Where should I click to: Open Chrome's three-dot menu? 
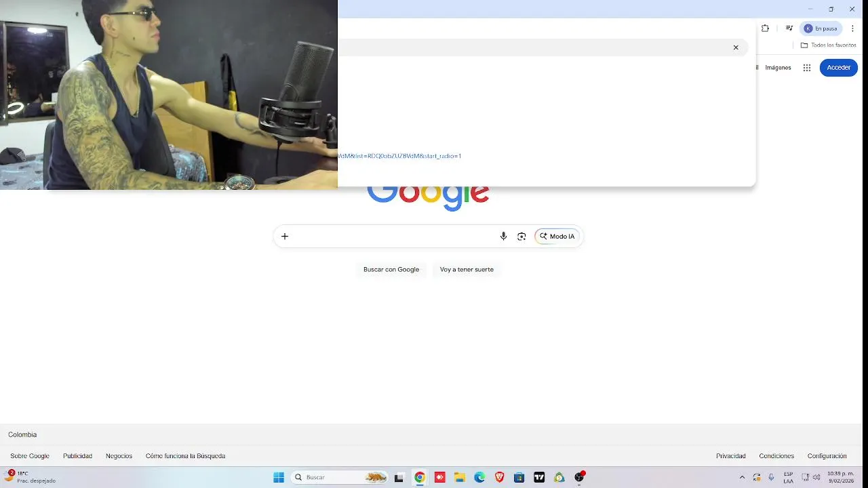[x=852, y=28]
